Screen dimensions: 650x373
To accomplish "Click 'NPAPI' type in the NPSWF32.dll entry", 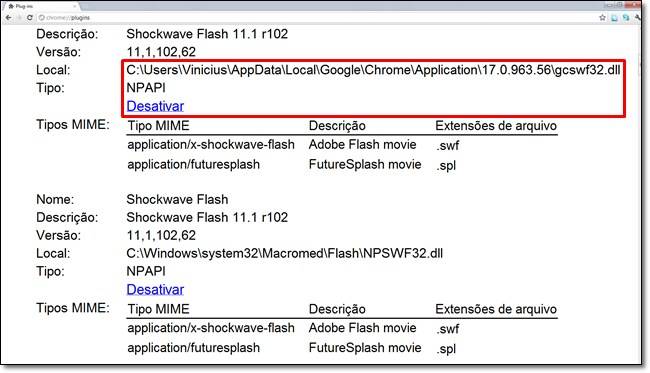I will click(146, 271).
